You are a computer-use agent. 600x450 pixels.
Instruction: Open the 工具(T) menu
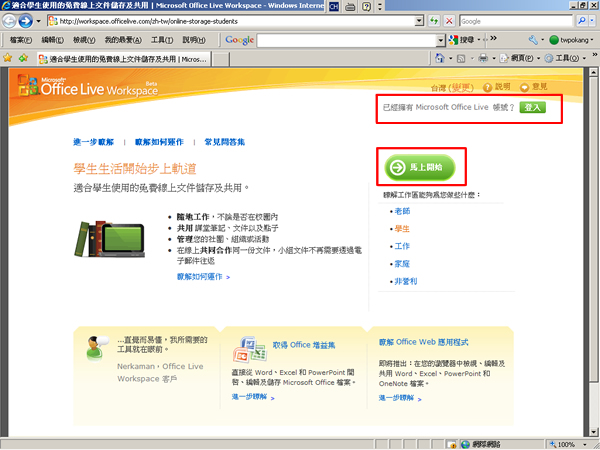pyautogui.click(x=162, y=40)
